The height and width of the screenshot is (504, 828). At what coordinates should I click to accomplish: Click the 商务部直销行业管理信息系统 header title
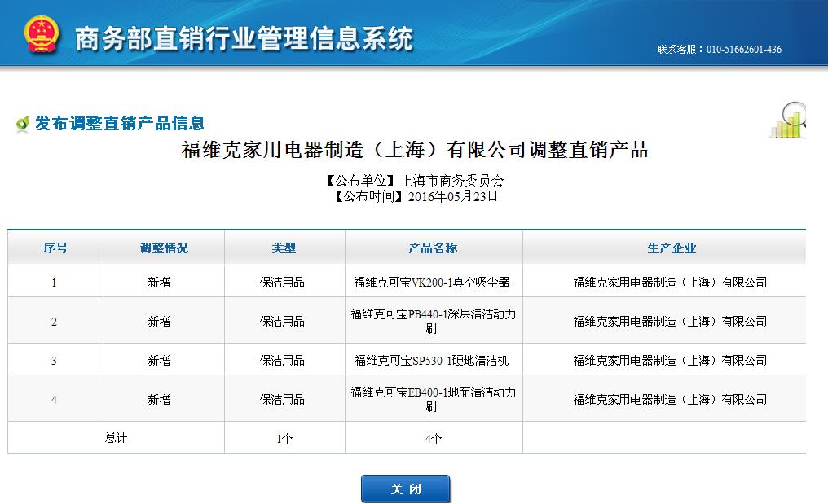pos(244,38)
